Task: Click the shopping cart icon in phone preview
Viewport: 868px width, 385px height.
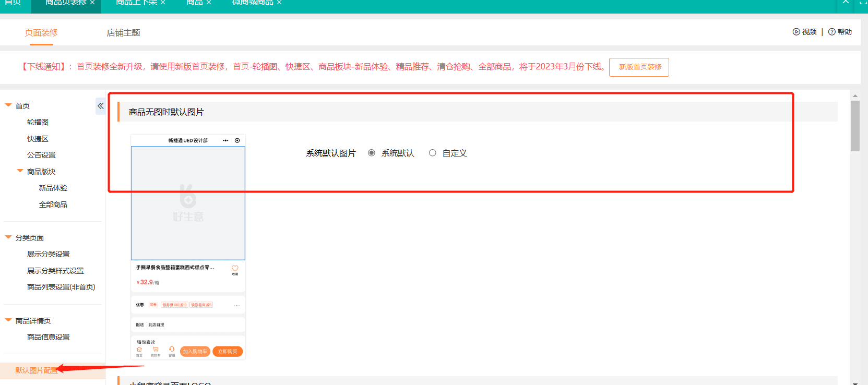Action: [x=156, y=350]
